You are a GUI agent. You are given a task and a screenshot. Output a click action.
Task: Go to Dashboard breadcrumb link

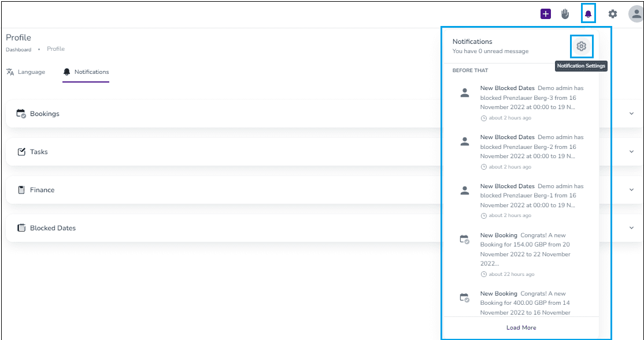[18, 50]
